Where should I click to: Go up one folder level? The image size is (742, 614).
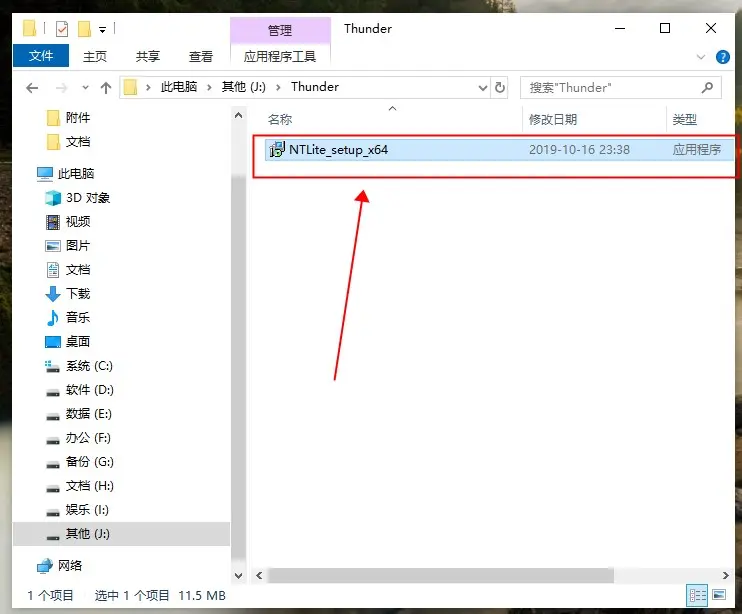[106, 88]
